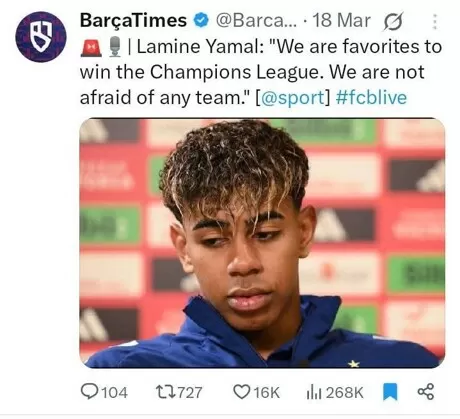View analytics via the bar chart icon

[314, 392]
